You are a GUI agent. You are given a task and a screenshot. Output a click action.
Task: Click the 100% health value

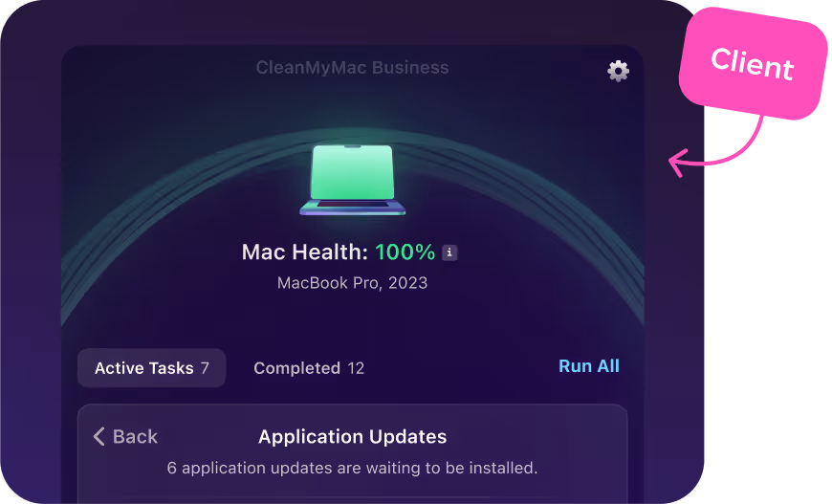pos(405,252)
